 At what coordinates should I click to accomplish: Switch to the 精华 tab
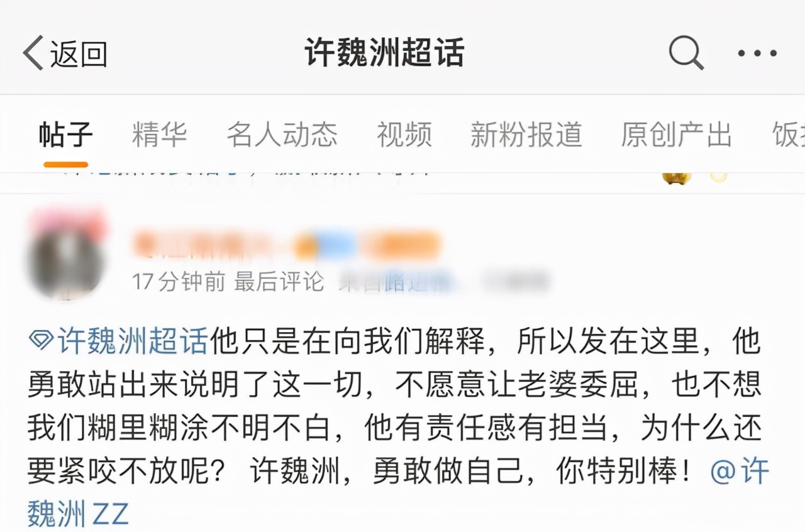click(x=160, y=135)
